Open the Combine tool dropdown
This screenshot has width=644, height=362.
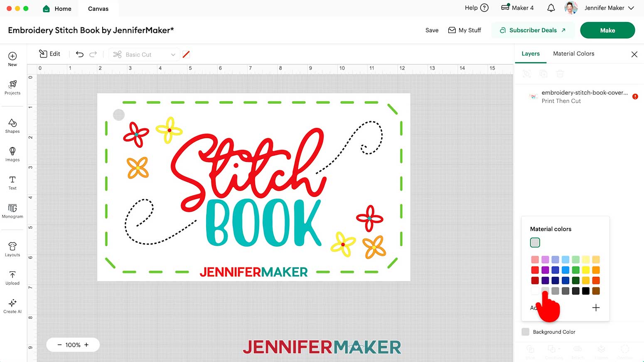point(553,352)
